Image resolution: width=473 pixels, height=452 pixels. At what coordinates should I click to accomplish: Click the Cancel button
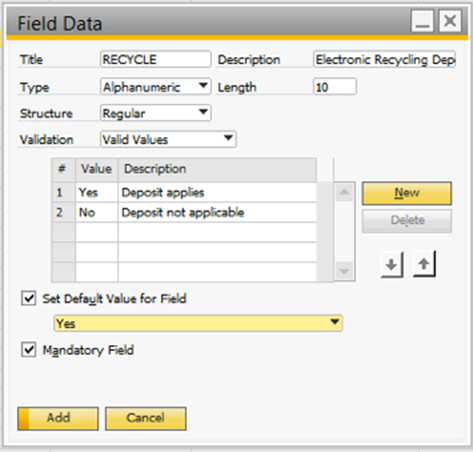[146, 418]
